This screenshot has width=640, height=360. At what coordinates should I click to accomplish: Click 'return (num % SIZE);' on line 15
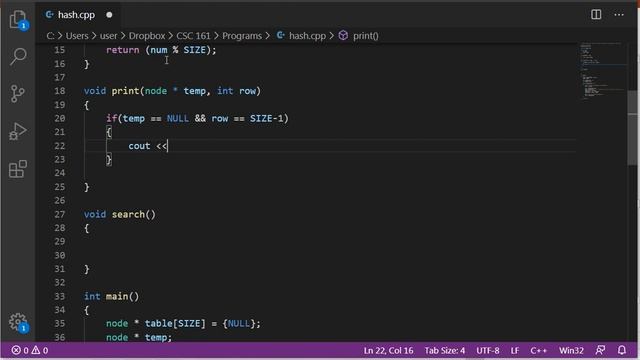[x=161, y=50]
